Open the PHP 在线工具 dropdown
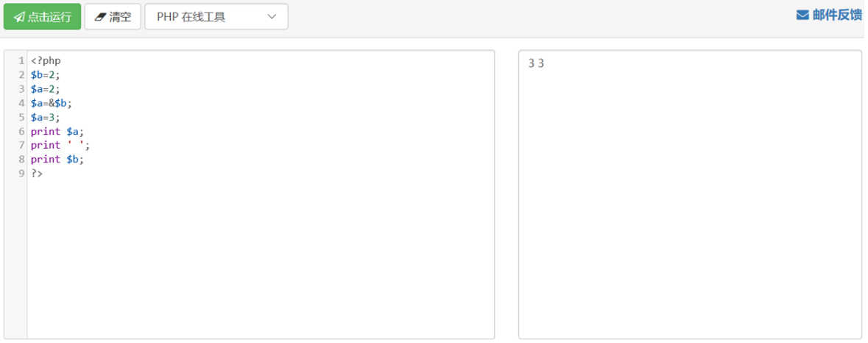This screenshot has width=868, height=343. point(216,17)
